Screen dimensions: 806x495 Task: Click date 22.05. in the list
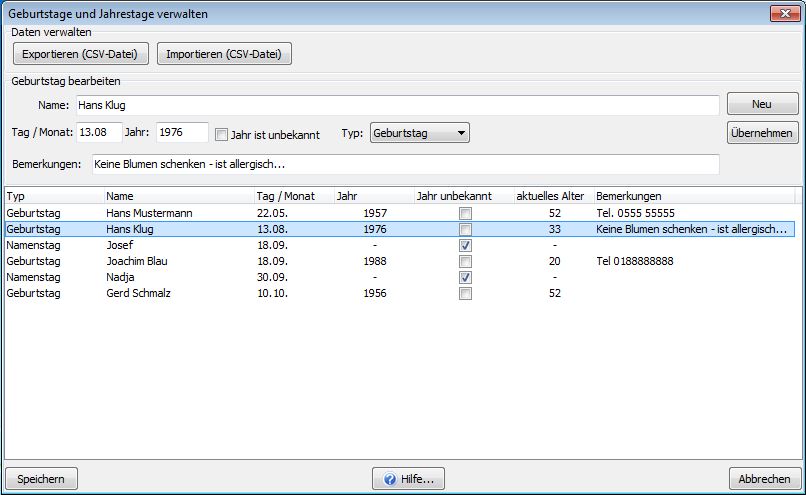point(272,213)
